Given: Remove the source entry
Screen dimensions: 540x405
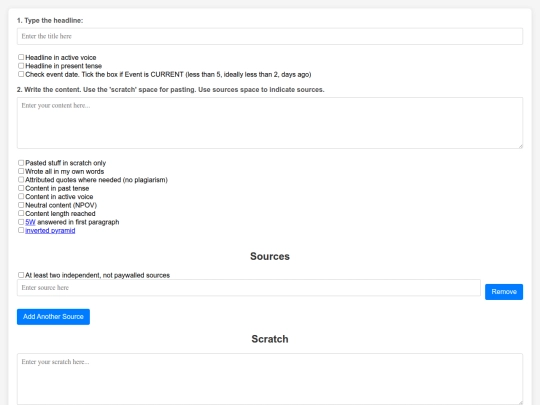Looking at the screenshot, I should click(504, 292).
